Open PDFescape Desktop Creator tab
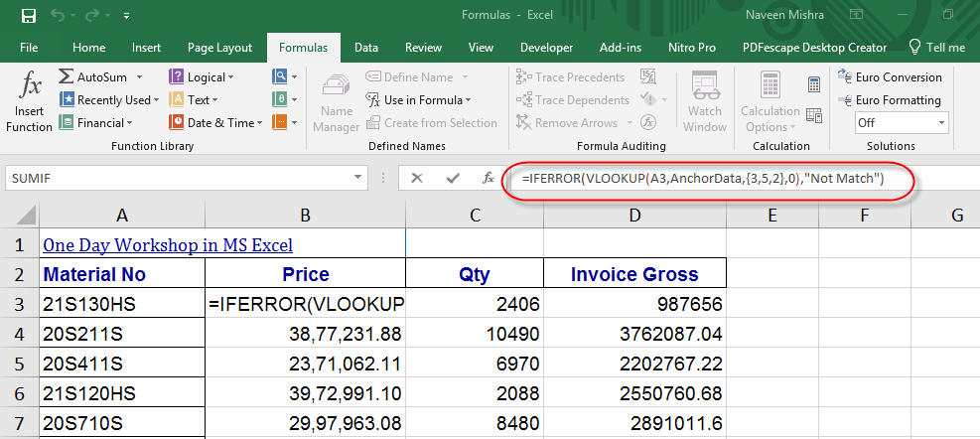Screen dimensions: 980x439 coord(814,48)
